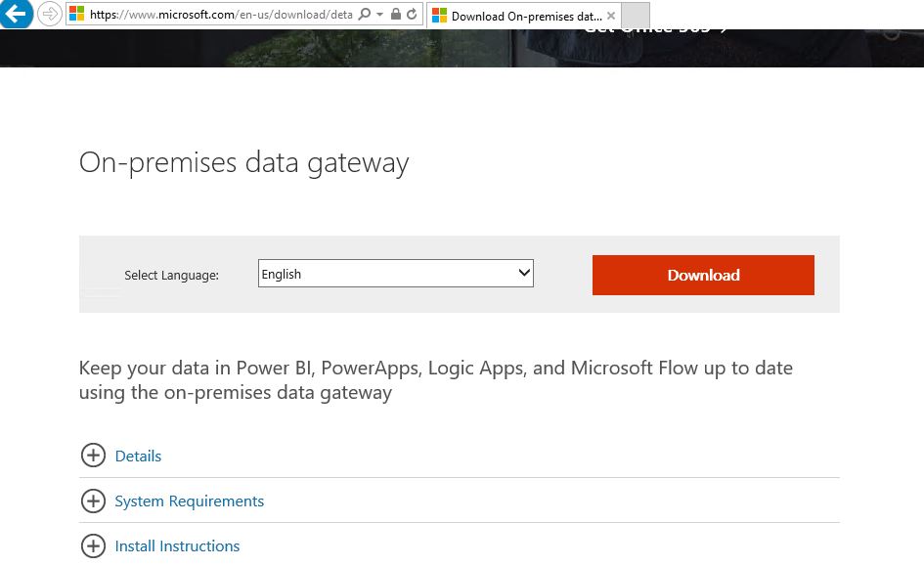Open the address bar autocomplete dropdown arrow
Screen dimensions: 924x566
coord(379,14)
